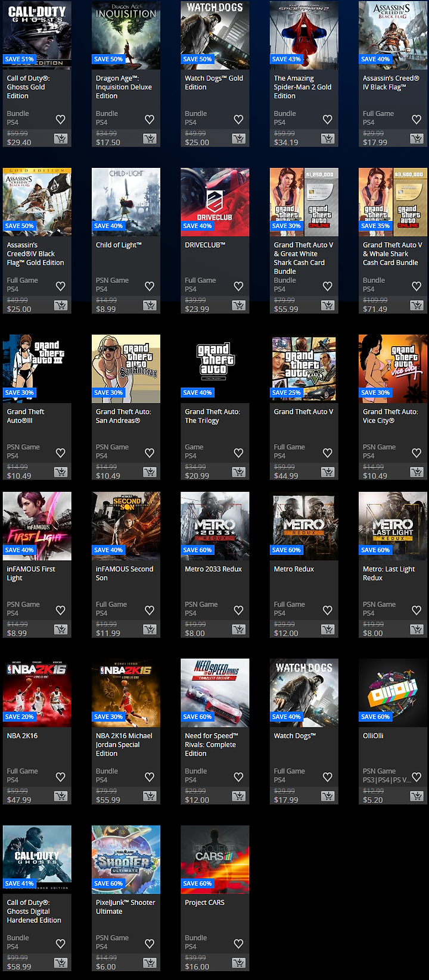Wishlist heart for Child of Light
This screenshot has height=980, width=429.
(x=150, y=286)
